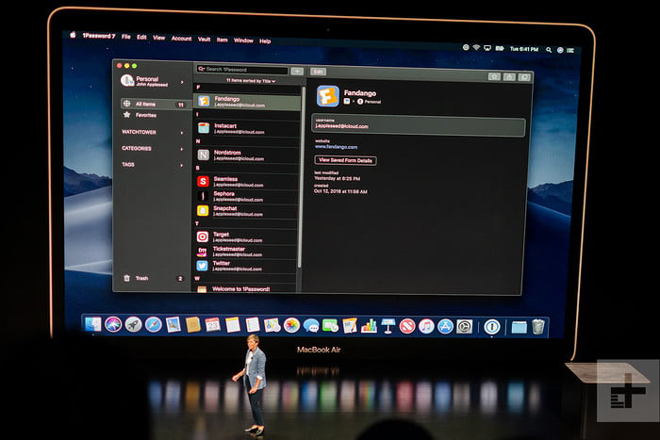Open Launchpad rocket icon in Dock
This screenshot has height=440, width=660.
(133, 325)
